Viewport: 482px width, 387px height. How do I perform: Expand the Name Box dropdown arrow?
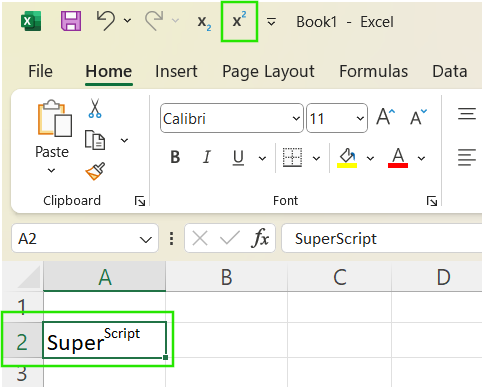tap(146, 239)
